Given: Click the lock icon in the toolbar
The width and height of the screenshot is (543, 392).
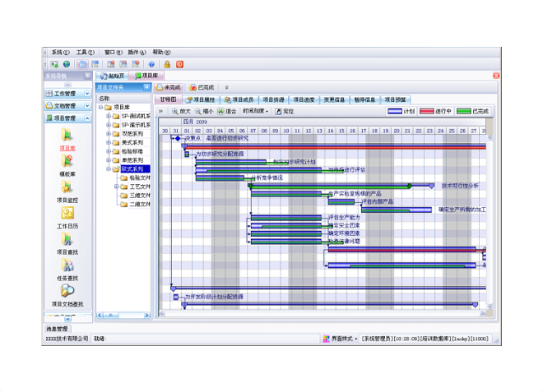Looking at the screenshot, I should (167, 64).
